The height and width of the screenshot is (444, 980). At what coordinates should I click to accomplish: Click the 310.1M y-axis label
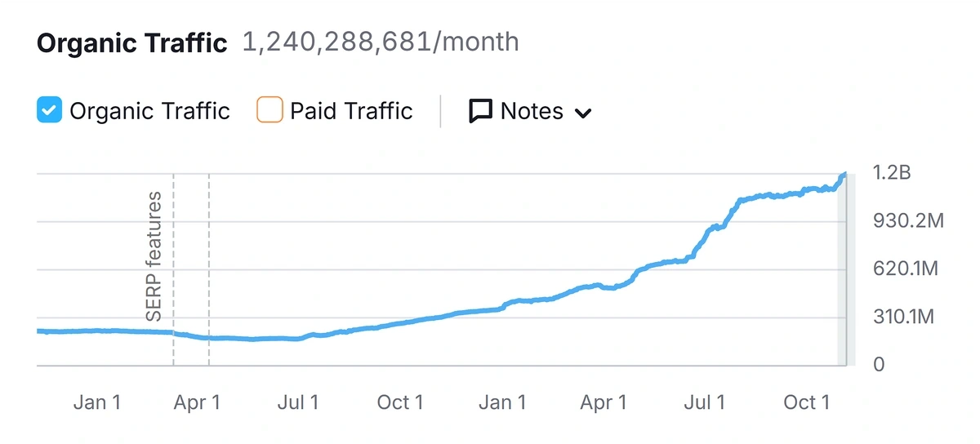pyautogui.click(x=903, y=317)
